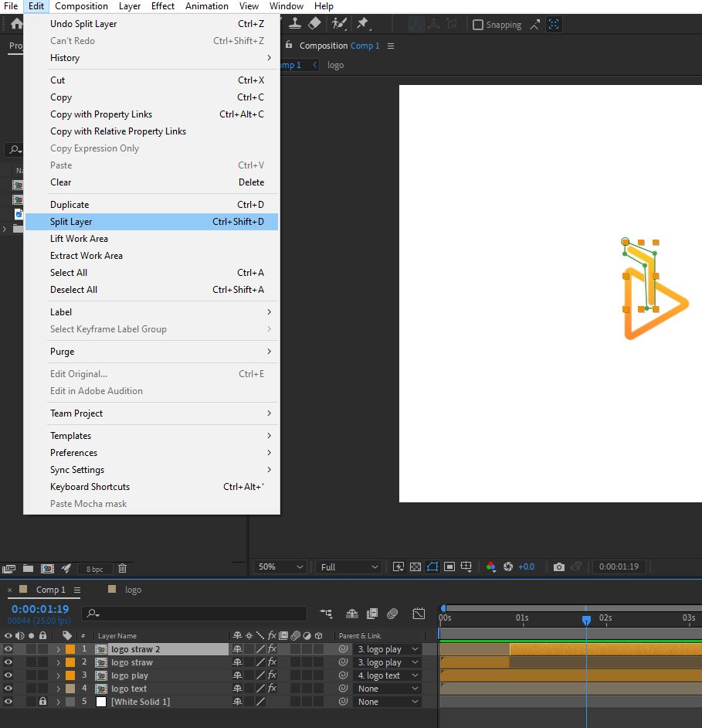Image resolution: width=702 pixels, height=728 pixels.
Task: Open the Graph Editor icon
Action: (419, 614)
